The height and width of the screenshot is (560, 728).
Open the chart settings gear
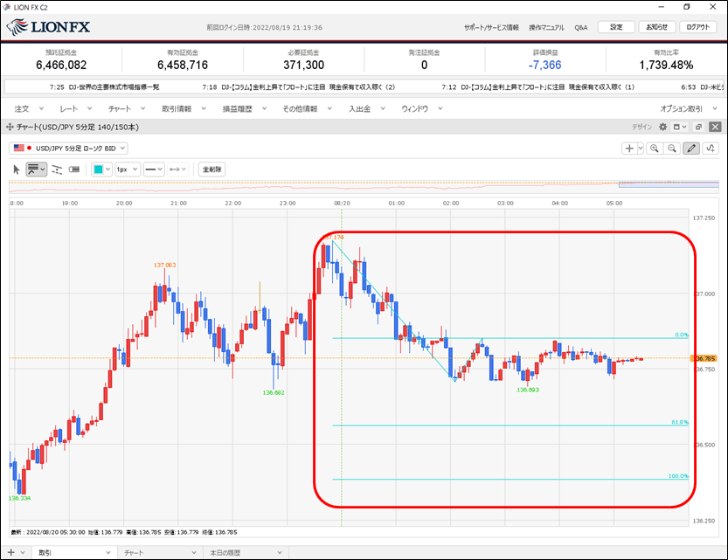click(663, 127)
